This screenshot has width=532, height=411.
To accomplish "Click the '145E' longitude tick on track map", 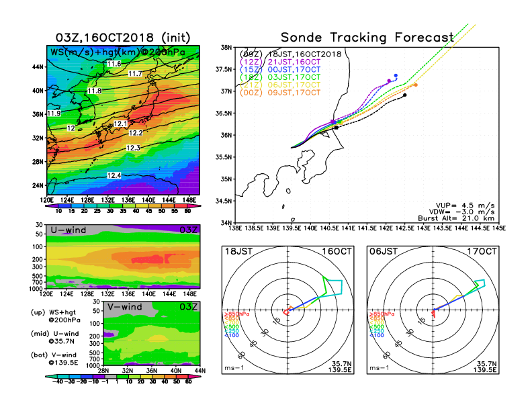I will [498, 228].
